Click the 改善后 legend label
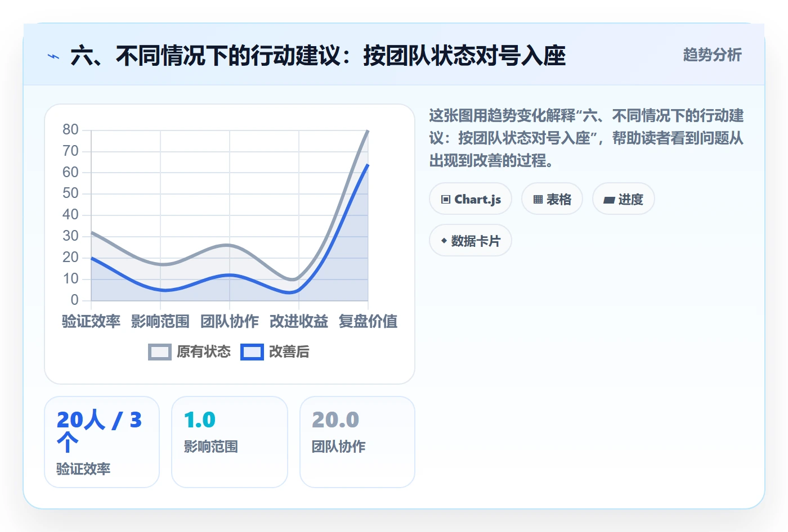 (289, 352)
